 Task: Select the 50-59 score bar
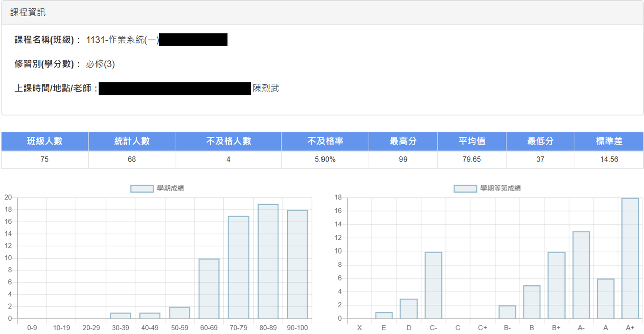point(180,313)
